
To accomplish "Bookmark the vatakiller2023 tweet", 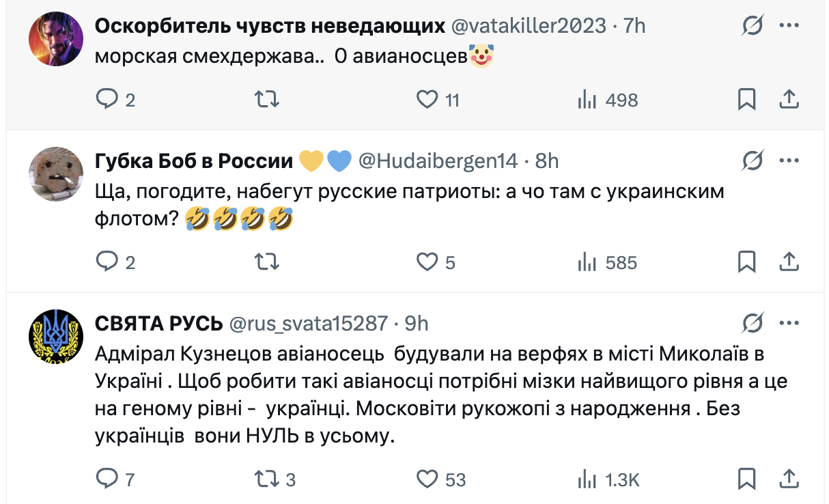I will (x=747, y=100).
